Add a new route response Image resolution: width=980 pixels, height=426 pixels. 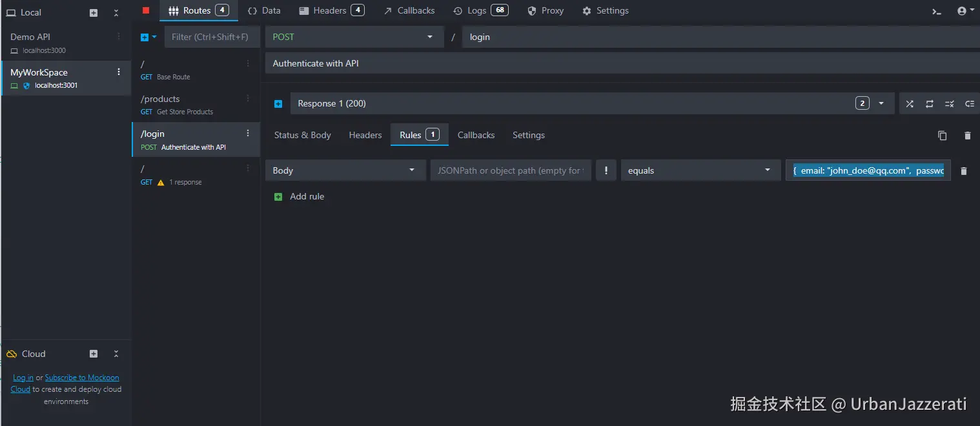(278, 104)
